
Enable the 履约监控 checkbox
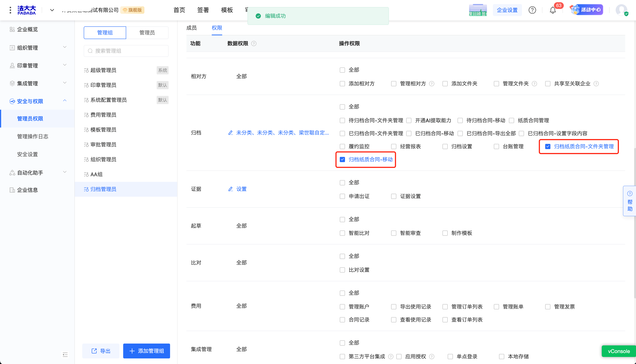coord(342,146)
